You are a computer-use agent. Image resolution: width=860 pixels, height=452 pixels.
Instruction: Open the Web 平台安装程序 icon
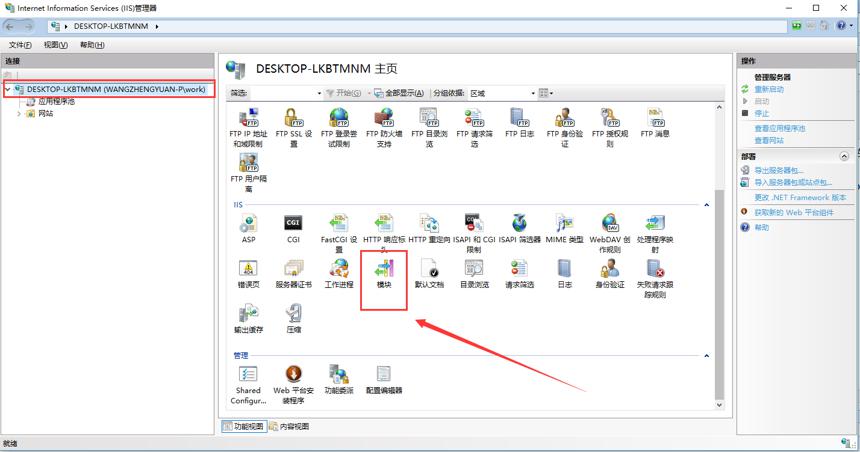293,385
